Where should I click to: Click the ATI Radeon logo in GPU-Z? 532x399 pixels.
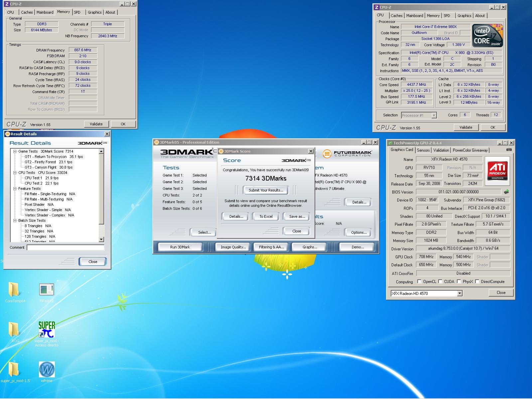click(497, 170)
